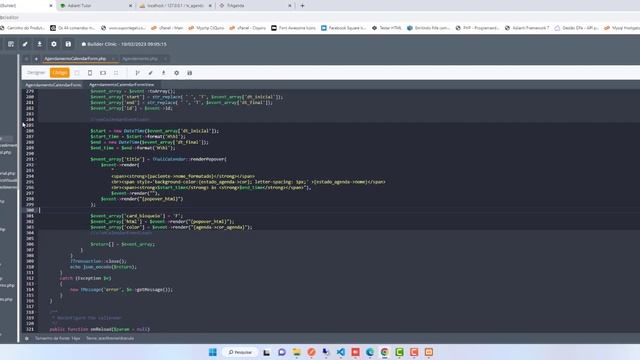Click the Tema entry in the status bar
The width and height of the screenshot is (640, 360).
pyautogui.click(x=110, y=338)
